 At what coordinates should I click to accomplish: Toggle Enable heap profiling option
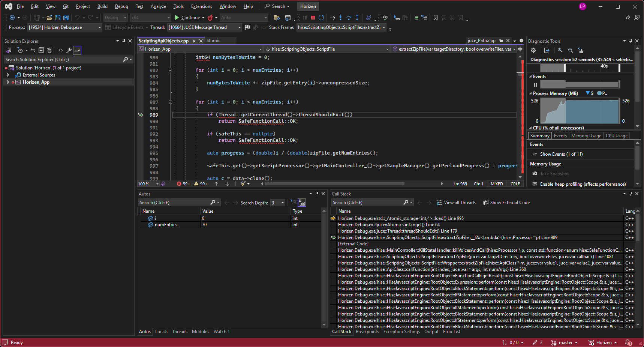pos(583,184)
